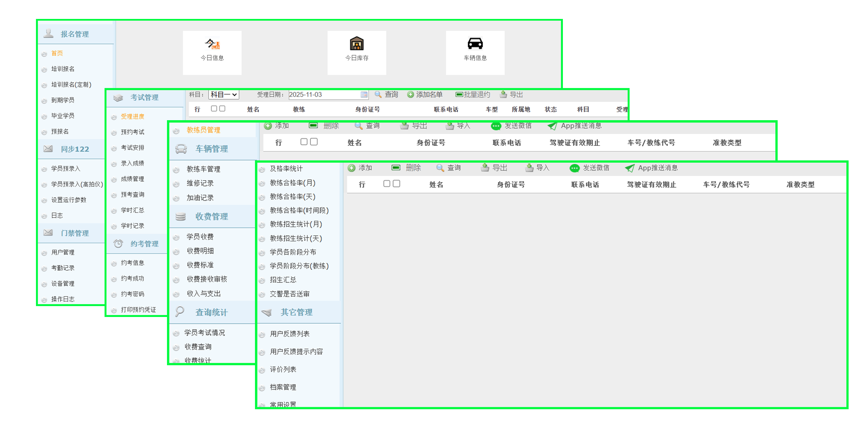This screenshot has width=868, height=431.
Task: Click 准教类型 column header in frontmost panel
Action: point(800,185)
